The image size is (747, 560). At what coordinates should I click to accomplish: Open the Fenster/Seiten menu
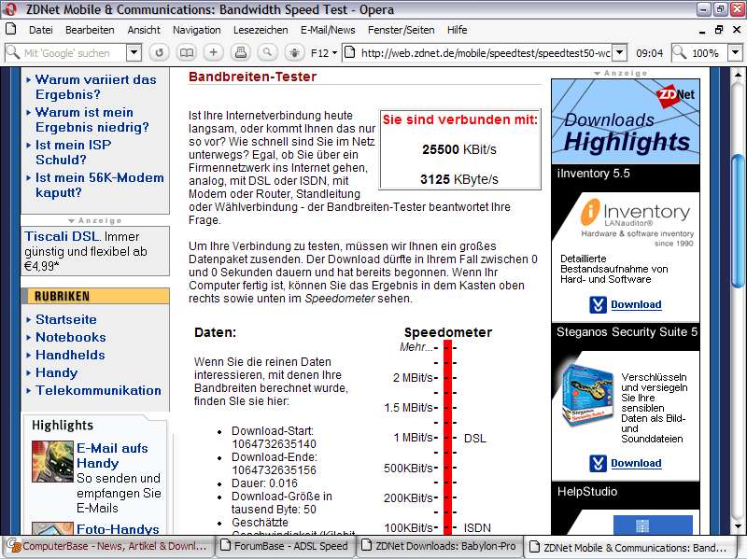click(x=401, y=30)
